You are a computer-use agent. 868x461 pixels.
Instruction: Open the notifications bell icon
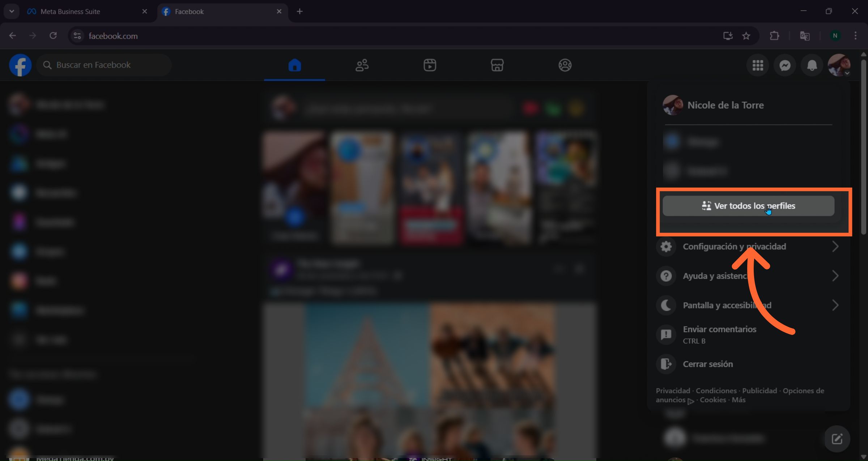pos(812,65)
